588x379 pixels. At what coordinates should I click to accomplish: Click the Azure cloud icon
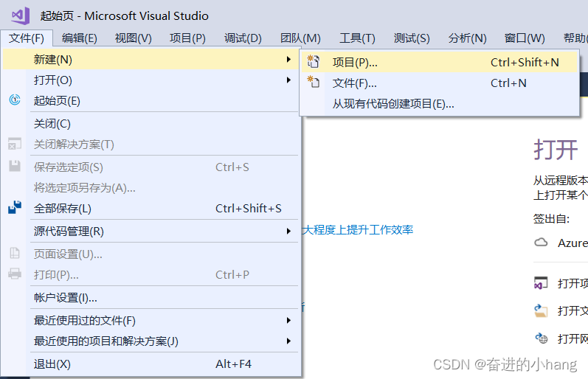tap(541, 242)
